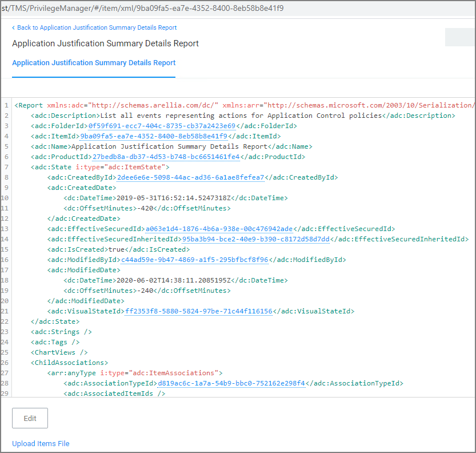Switch to the Application Justification Summary Details Report tab
Image resolution: width=476 pixels, height=453 pixels.
click(94, 63)
